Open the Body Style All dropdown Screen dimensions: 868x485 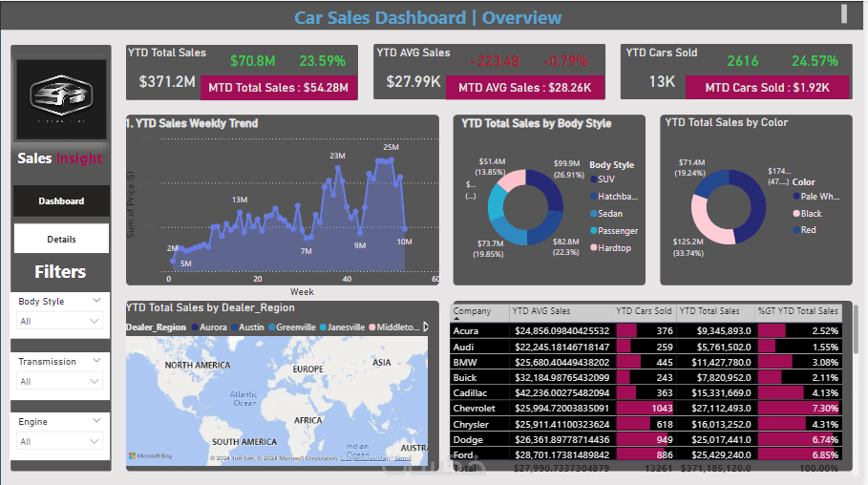[60, 321]
